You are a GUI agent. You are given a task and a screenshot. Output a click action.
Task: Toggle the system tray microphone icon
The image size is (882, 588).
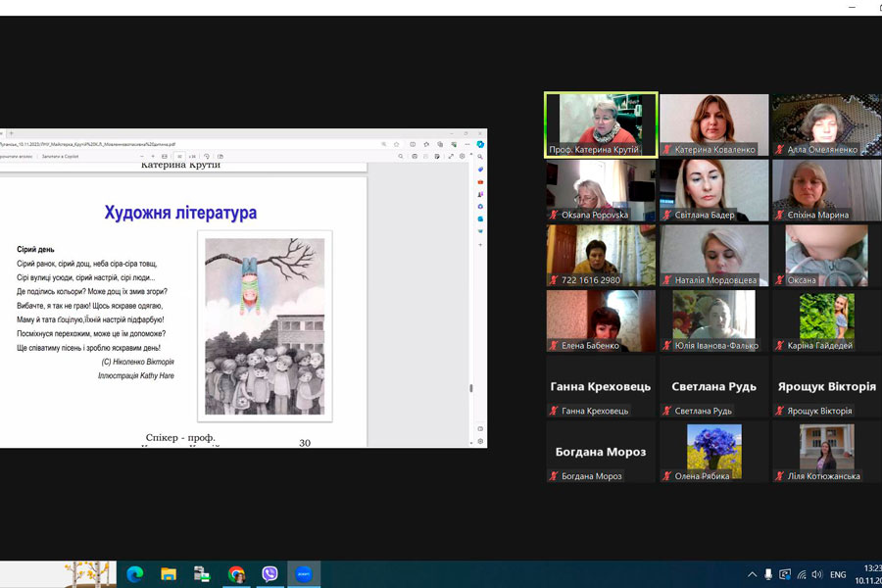768,574
